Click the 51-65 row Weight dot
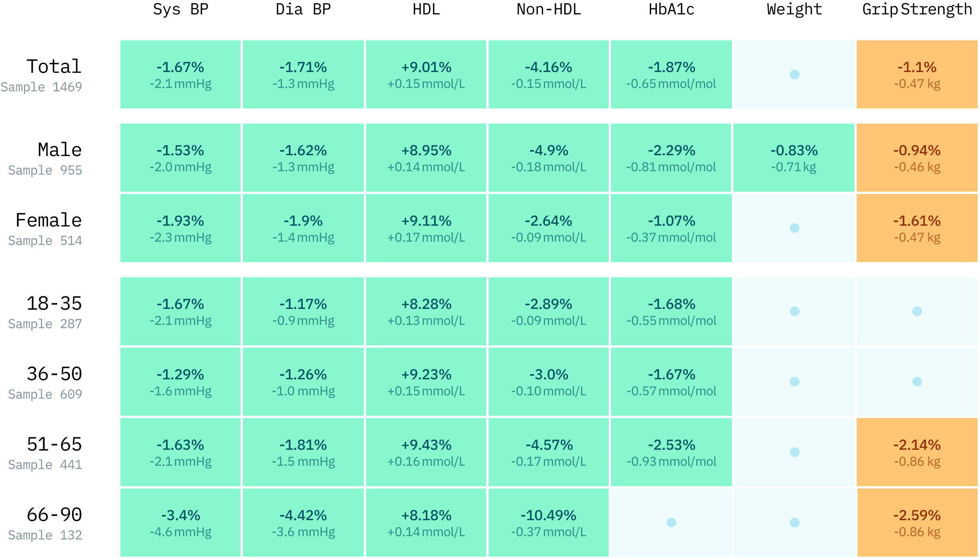Screen dimensions: 980x559 794,452
